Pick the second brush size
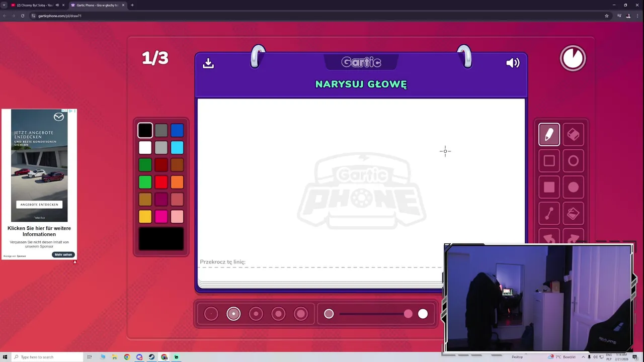 pos(233,314)
